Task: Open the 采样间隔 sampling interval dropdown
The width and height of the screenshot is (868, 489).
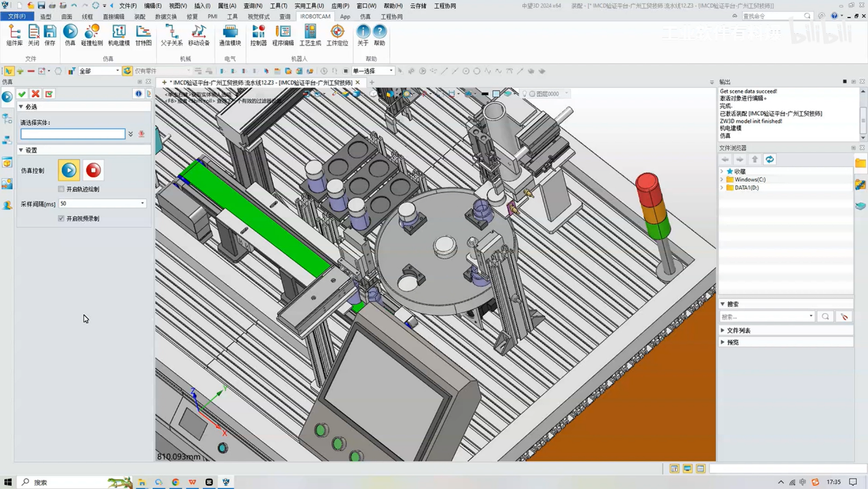Action: tap(142, 203)
